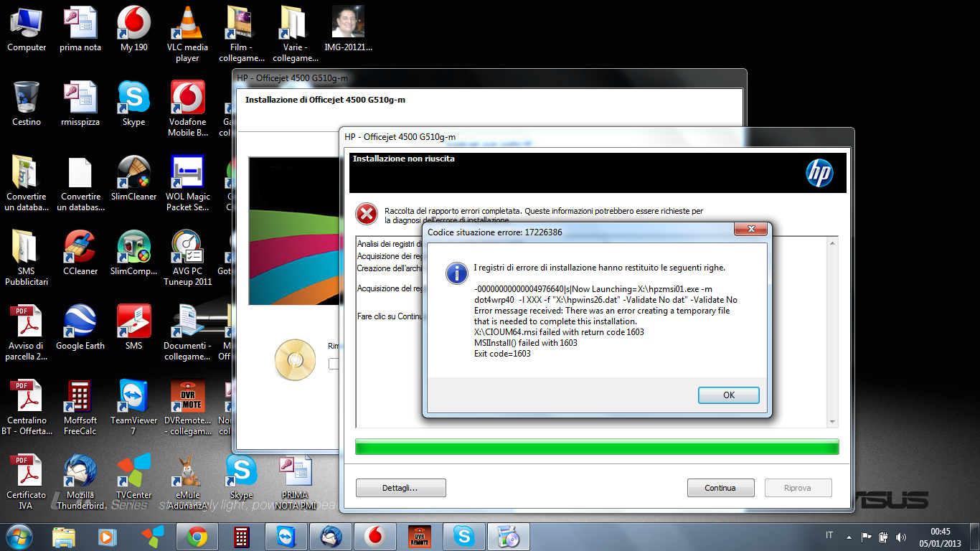Click the blue information icon in the error dialog

456,273
